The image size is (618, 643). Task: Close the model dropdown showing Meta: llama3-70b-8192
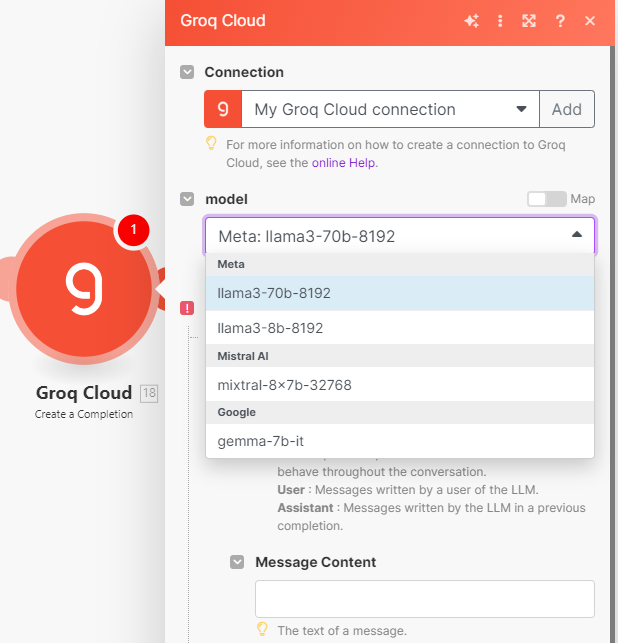(x=400, y=236)
